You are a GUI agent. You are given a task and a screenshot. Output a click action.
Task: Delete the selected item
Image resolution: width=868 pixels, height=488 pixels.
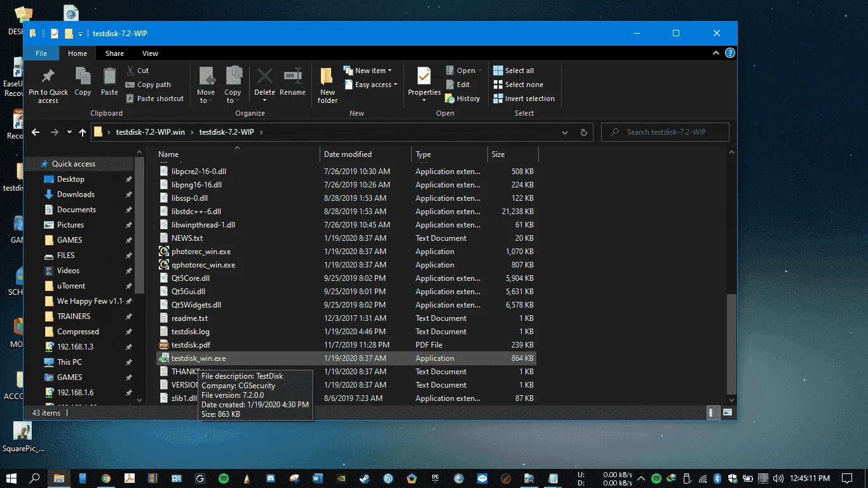tap(264, 85)
